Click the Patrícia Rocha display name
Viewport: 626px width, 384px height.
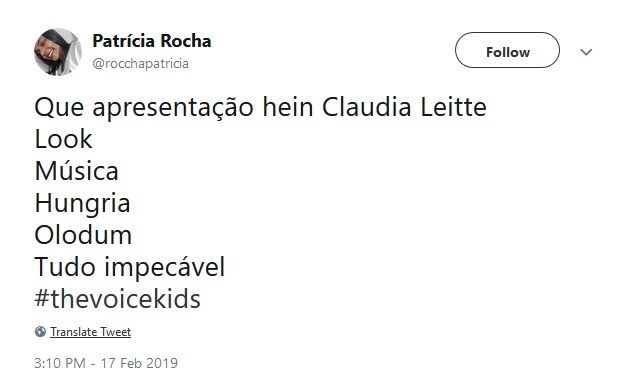[x=152, y=41]
